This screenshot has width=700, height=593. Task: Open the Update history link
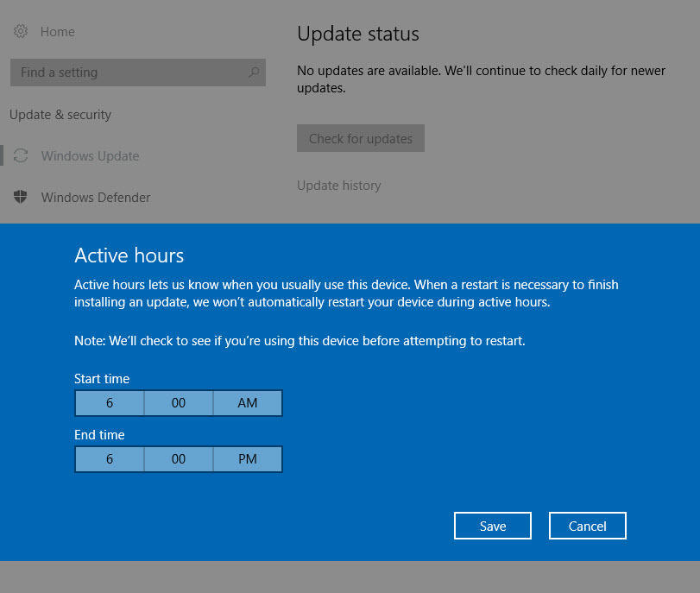point(338,186)
